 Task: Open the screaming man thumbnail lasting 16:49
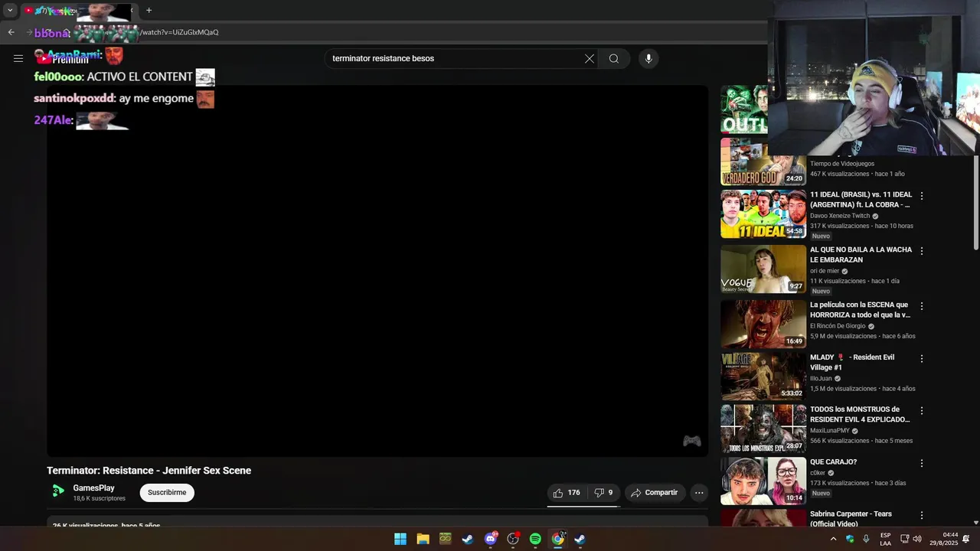coord(763,324)
